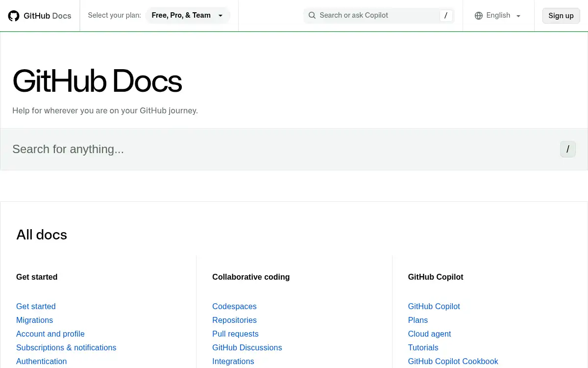Click the 'All docs' heading
Screen dimensions: 588x368
click(42, 235)
